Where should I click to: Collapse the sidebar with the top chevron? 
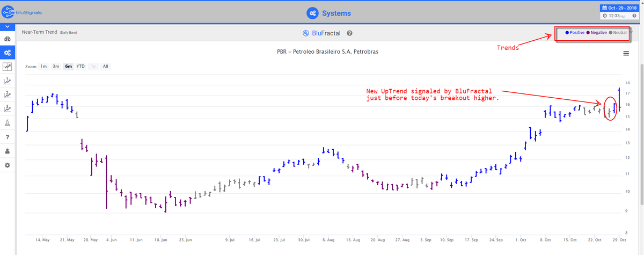8,26
